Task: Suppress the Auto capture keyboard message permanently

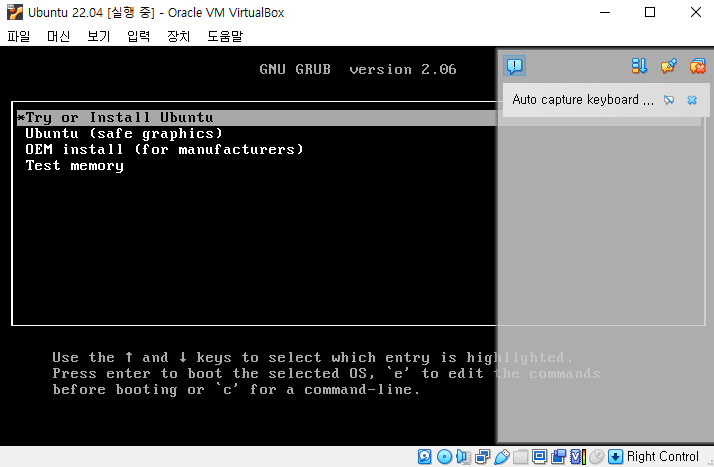Action: click(668, 100)
